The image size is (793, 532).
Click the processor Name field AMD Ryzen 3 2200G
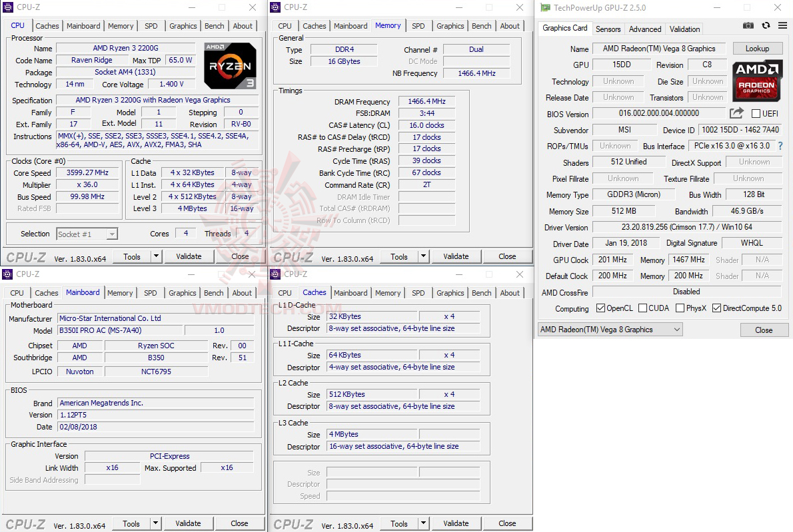click(125, 48)
